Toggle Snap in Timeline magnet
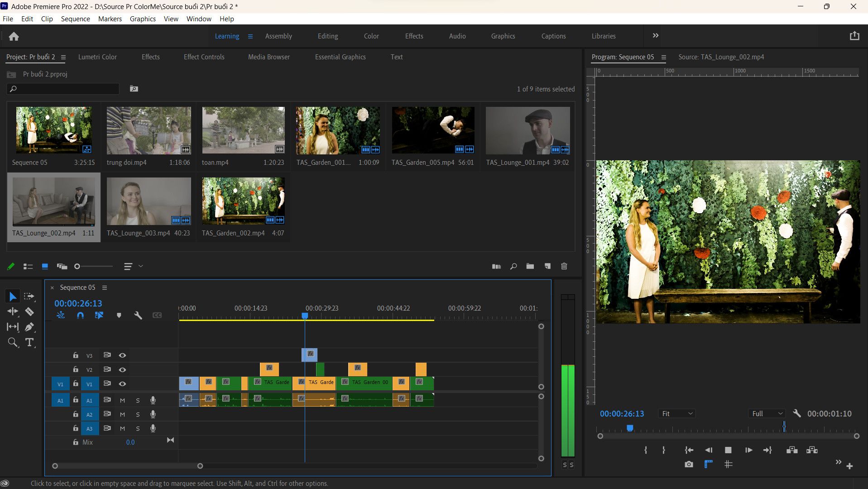Screen dimensions: 868x489 (80, 315)
